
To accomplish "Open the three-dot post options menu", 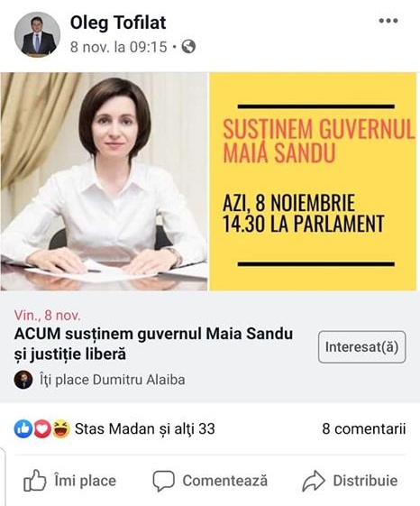I will point(388,21).
